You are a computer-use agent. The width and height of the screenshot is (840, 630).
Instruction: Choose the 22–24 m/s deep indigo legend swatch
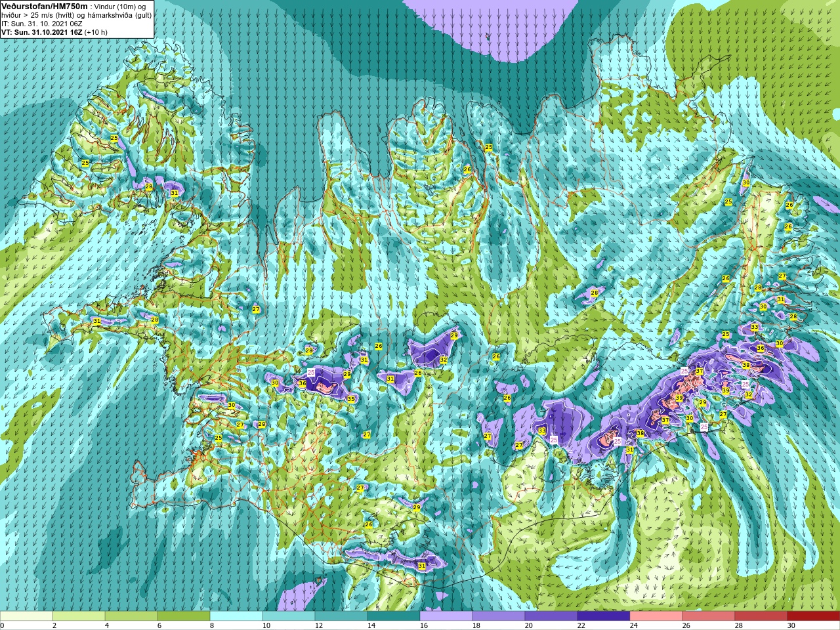(604, 616)
